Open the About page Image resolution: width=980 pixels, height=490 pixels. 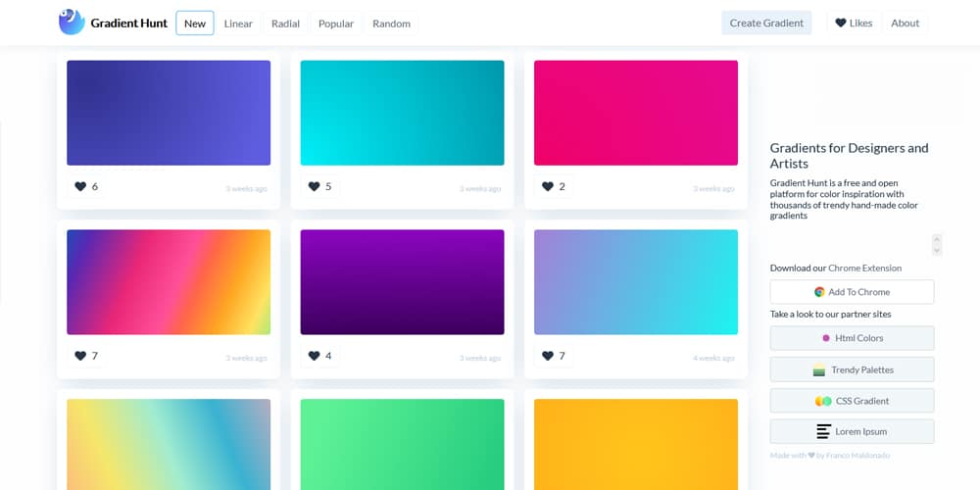pyautogui.click(x=905, y=23)
